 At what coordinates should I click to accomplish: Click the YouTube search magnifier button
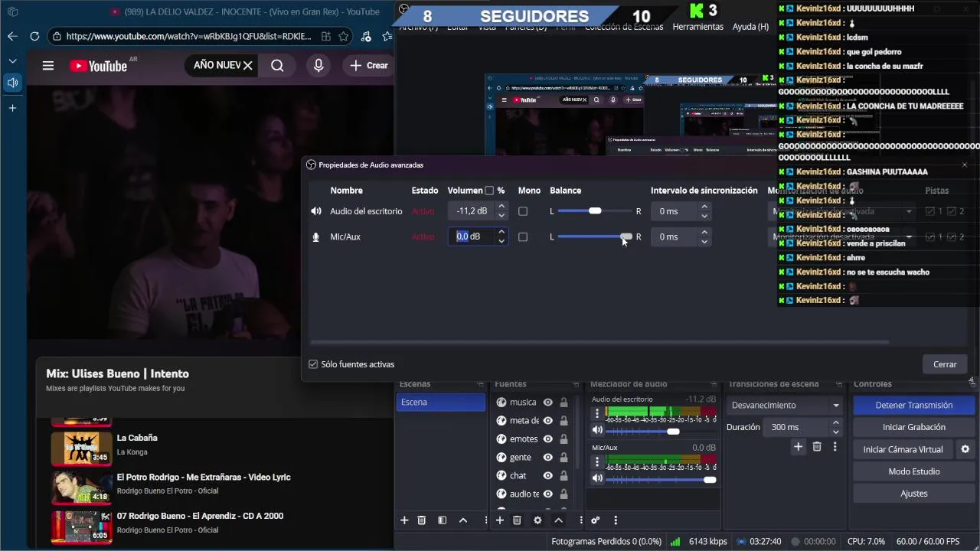[277, 66]
